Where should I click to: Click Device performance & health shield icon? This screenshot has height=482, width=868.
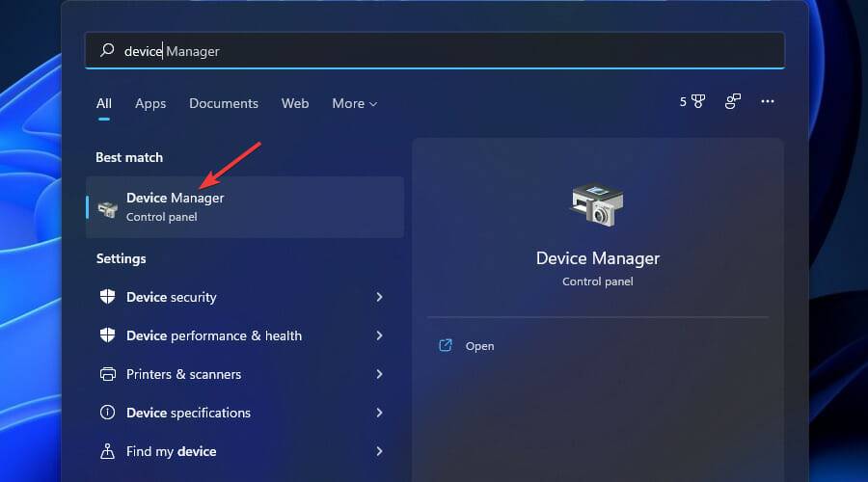click(107, 335)
